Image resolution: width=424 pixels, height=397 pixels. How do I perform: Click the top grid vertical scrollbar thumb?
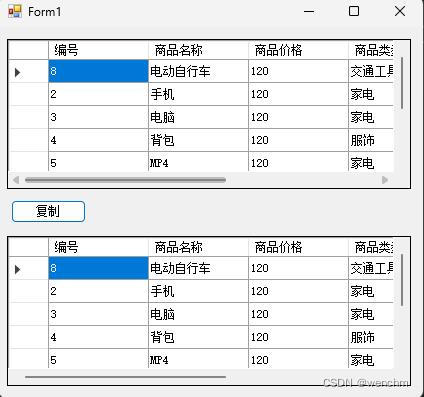coord(402,83)
